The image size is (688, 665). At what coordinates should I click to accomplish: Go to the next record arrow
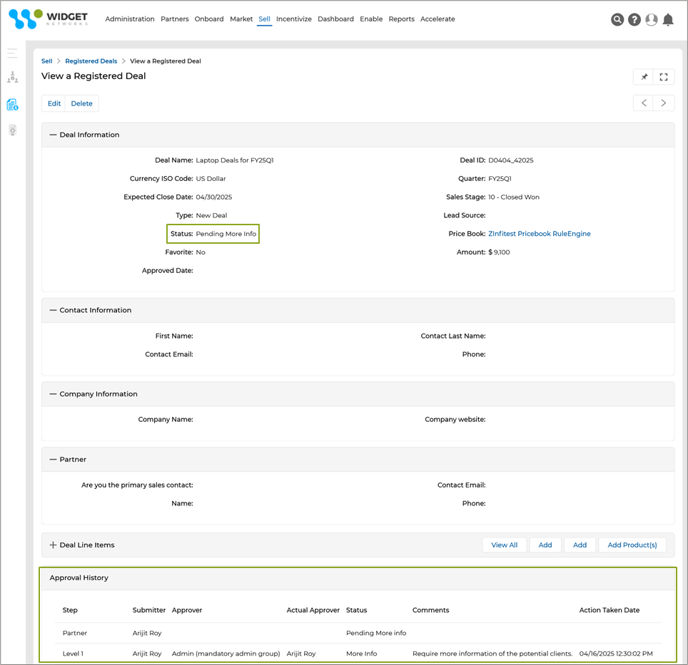663,103
